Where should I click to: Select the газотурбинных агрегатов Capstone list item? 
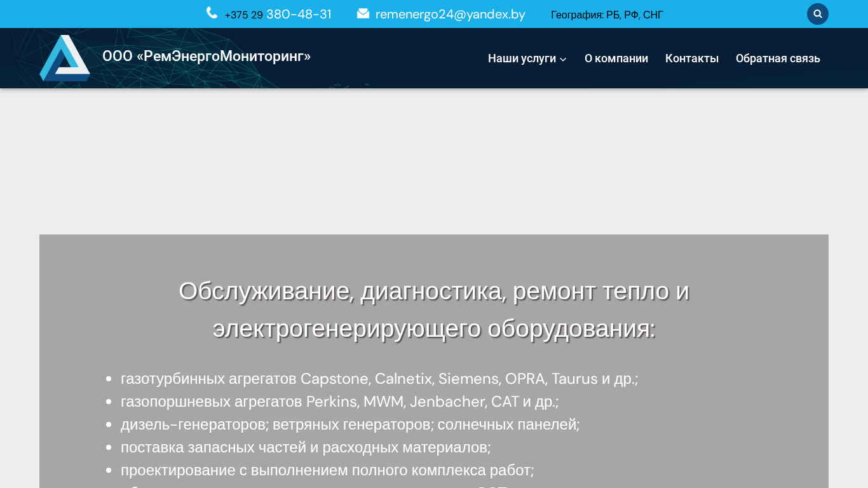379,379
